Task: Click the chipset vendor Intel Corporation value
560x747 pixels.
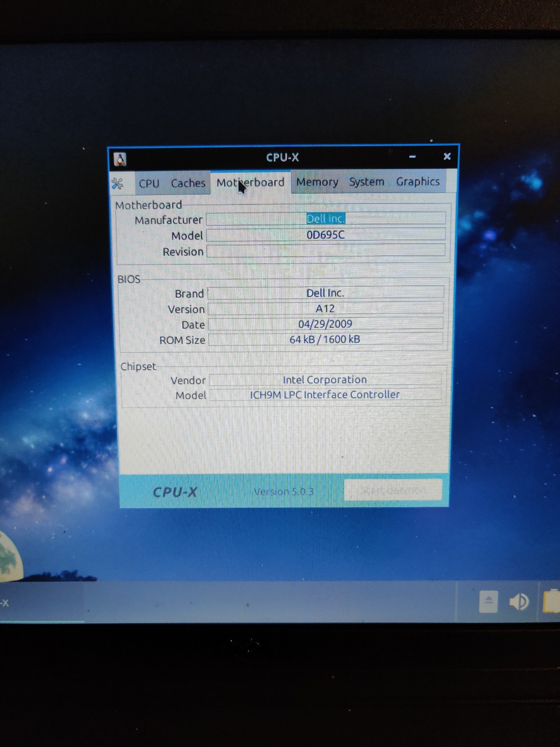Action: click(325, 380)
